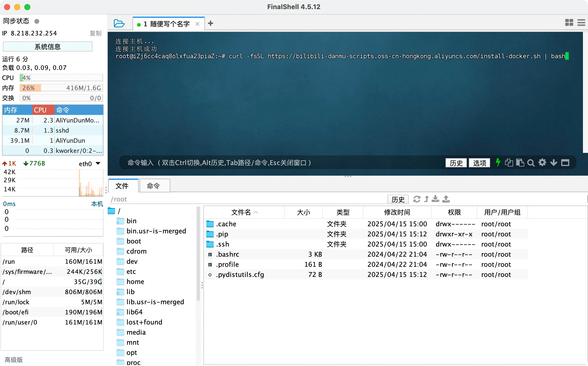Click the paste clipboard icon in terminal toolbar
The width and height of the screenshot is (588, 366).
520,162
